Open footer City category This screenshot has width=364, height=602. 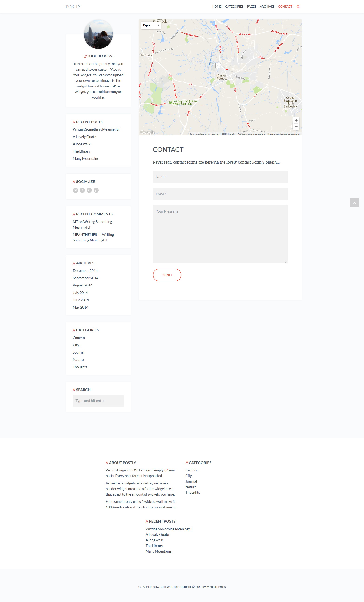coord(189,476)
